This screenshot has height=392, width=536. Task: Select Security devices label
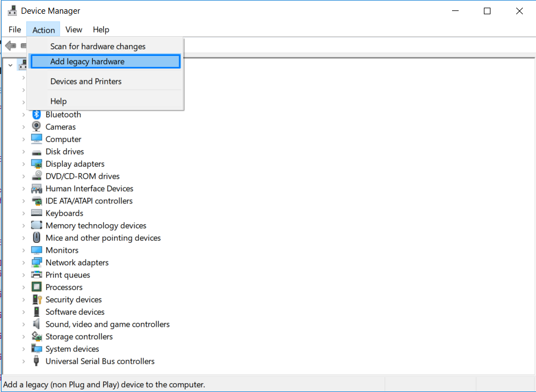pos(74,299)
